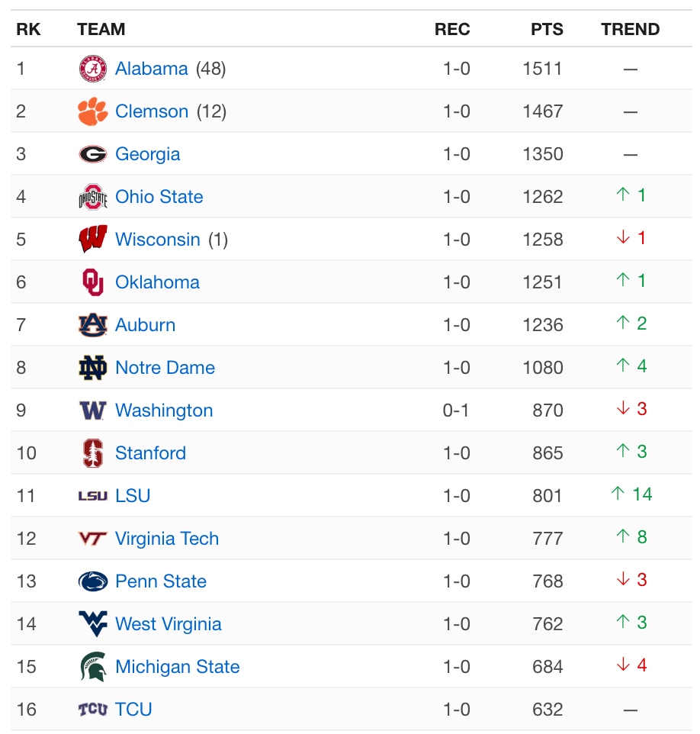Click the Wisconsin W logo
The height and width of the screenshot is (734, 700).
(x=93, y=240)
